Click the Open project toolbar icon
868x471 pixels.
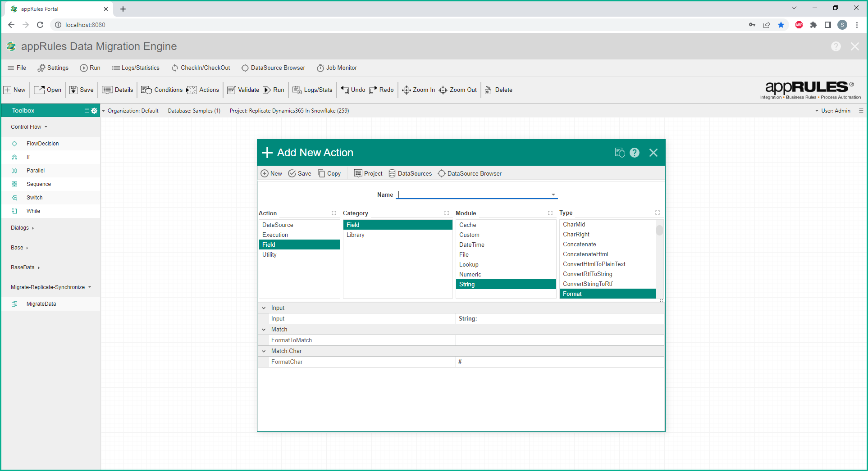pyautogui.click(x=39, y=90)
